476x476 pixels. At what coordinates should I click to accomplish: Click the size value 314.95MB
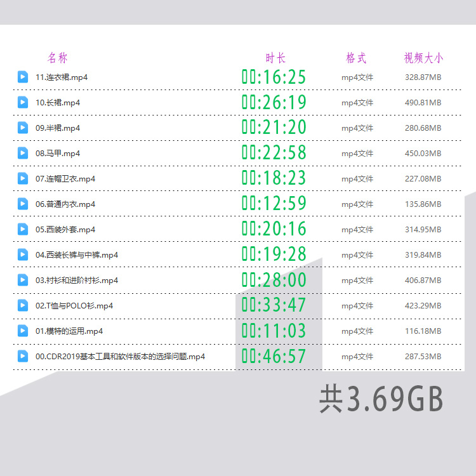pos(423,230)
